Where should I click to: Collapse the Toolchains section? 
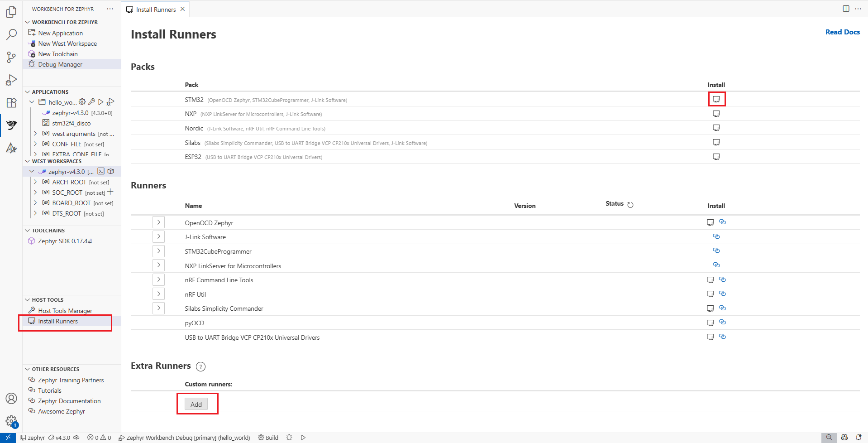[28, 231]
